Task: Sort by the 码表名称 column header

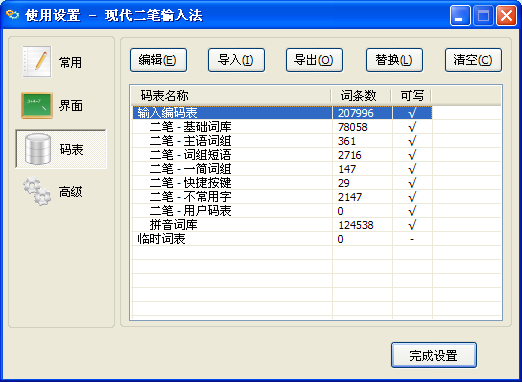Action: point(231,96)
